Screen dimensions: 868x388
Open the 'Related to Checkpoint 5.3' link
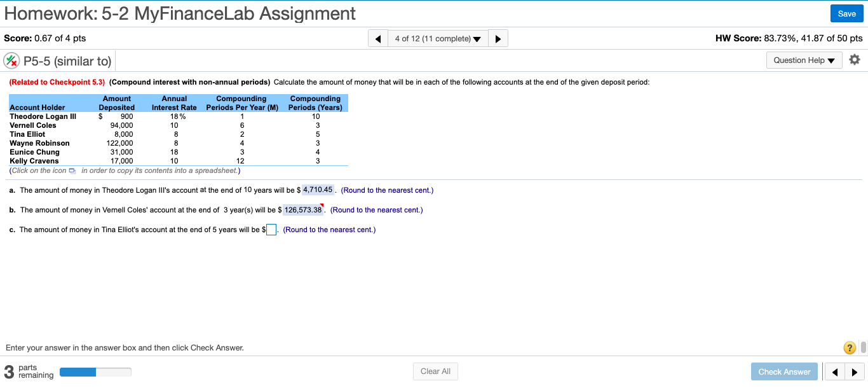[56, 81]
